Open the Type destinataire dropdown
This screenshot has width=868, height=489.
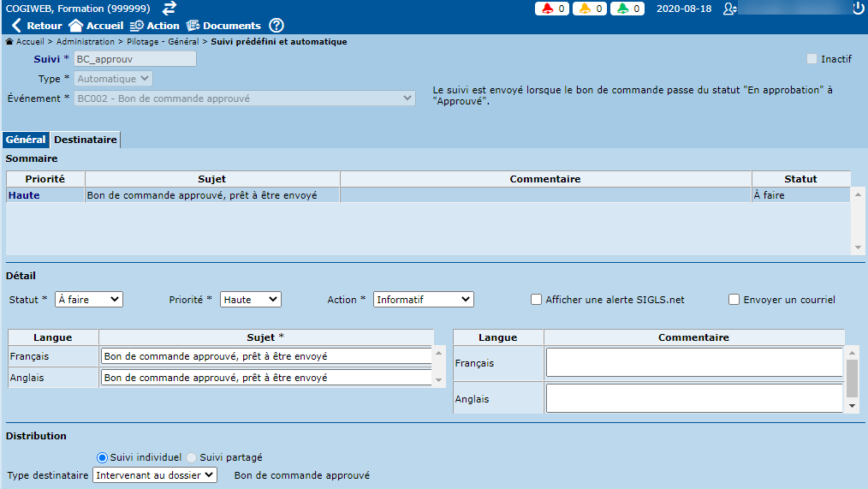click(x=155, y=474)
